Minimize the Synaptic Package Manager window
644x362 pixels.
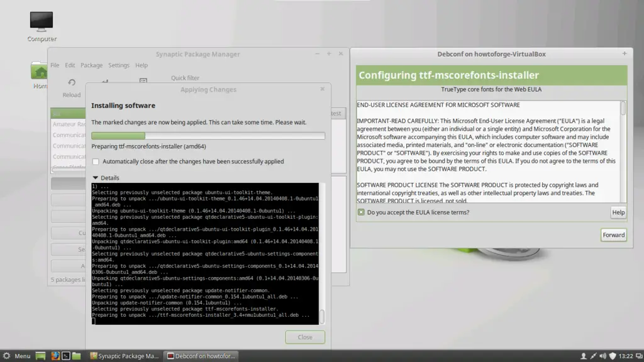coord(317,54)
